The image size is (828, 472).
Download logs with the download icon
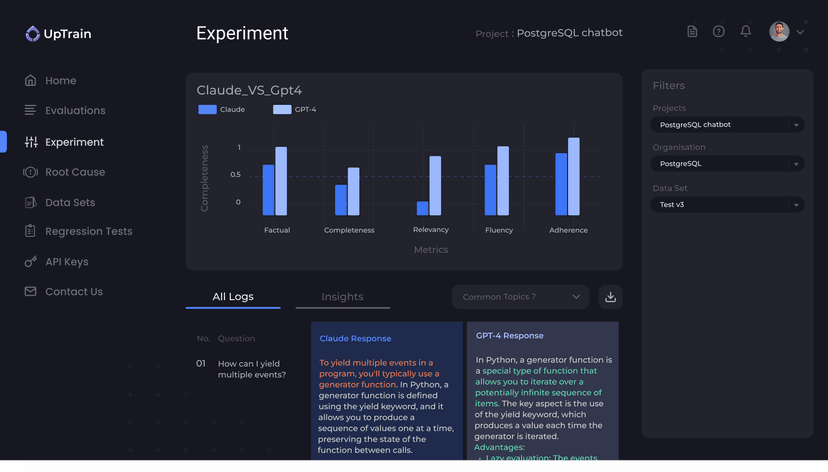point(610,297)
